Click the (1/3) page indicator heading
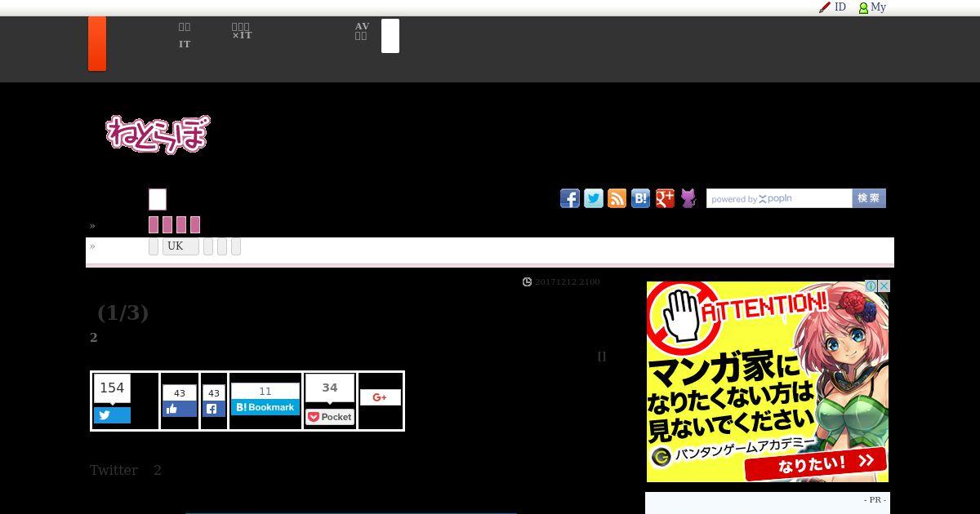Image resolution: width=980 pixels, height=514 pixels. coord(122,312)
